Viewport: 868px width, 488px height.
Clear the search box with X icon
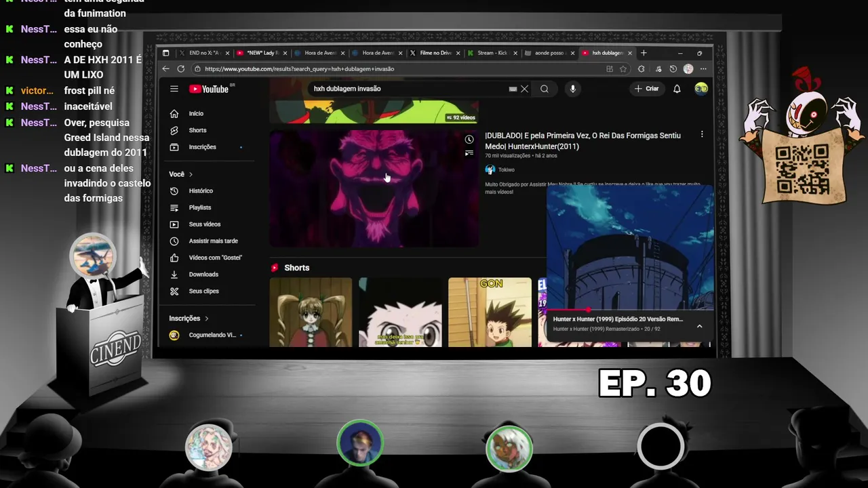pyautogui.click(x=524, y=89)
